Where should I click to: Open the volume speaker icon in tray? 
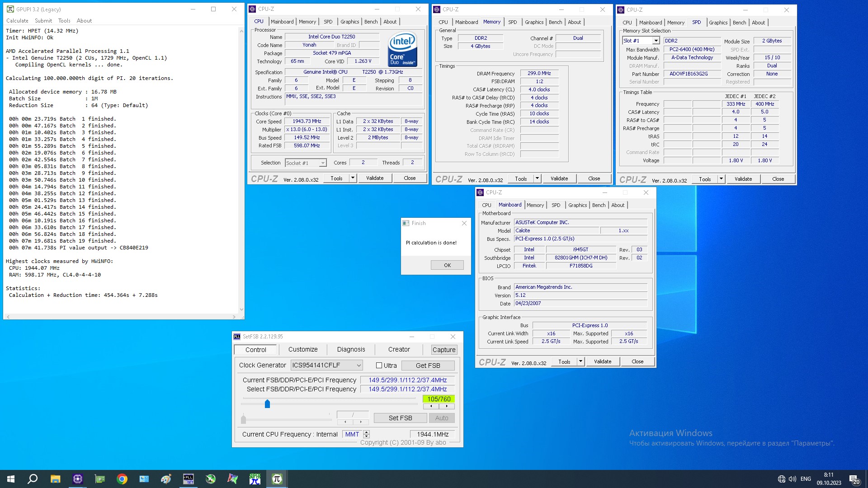[x=792, y=479]
